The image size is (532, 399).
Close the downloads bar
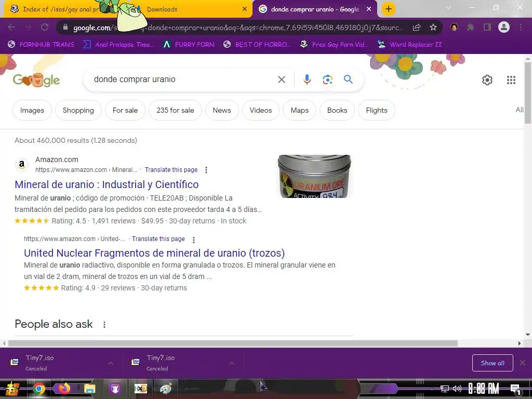point(523,363)
